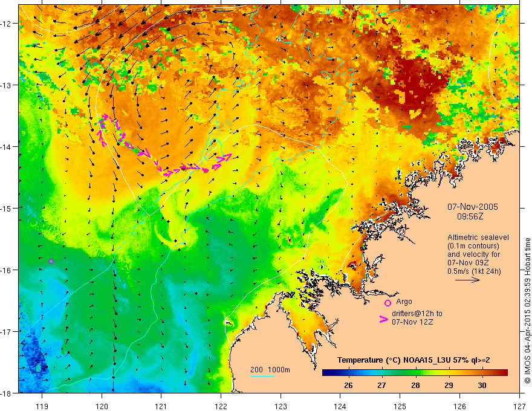Screen dimensions: 532x411
Task: Click the longitude axis label 127
Action: point(519,406)
